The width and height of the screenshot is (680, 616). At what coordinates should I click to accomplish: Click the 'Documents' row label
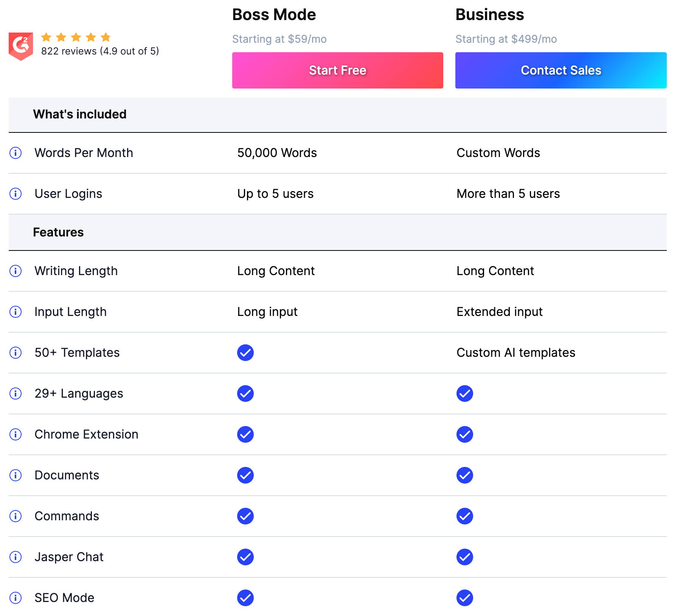coord(67,475)
